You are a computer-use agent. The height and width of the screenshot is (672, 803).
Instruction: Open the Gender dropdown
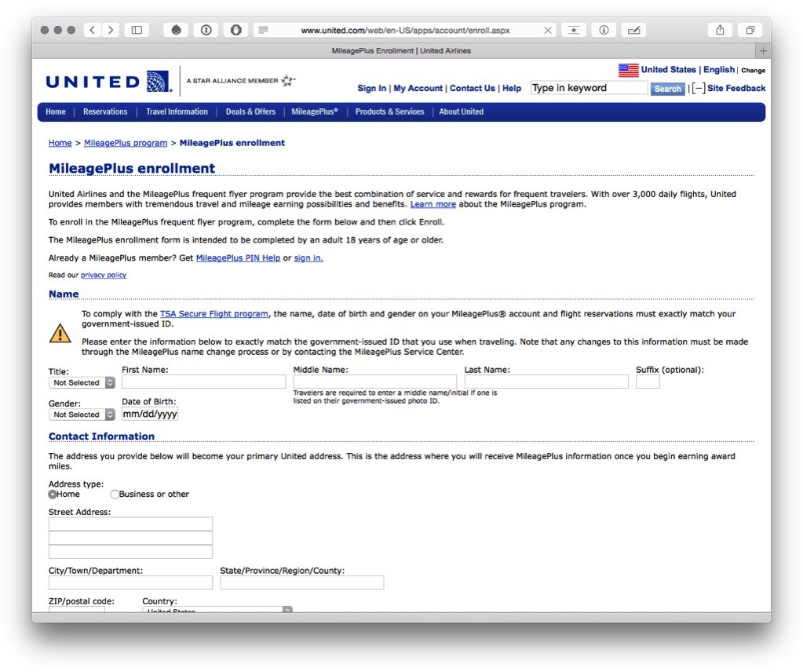tap(82, 415)
